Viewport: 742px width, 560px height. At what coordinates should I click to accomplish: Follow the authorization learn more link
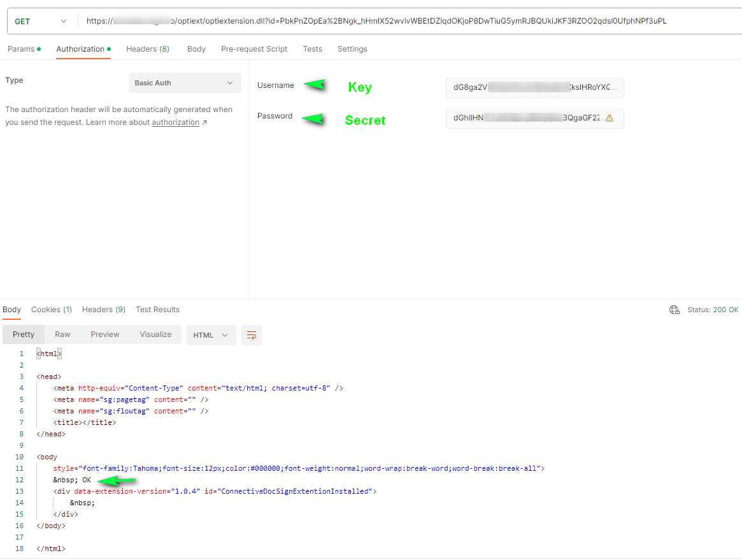[175, 122]
